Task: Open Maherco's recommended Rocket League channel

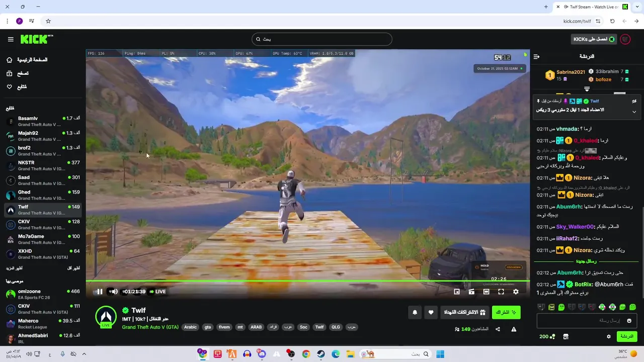Action: pos(43,324)
